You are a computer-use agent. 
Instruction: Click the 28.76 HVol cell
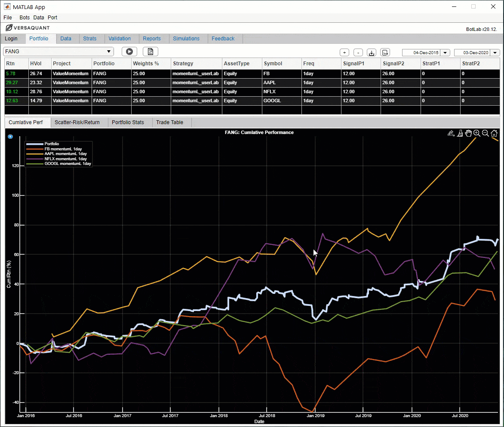coord(40,91)
